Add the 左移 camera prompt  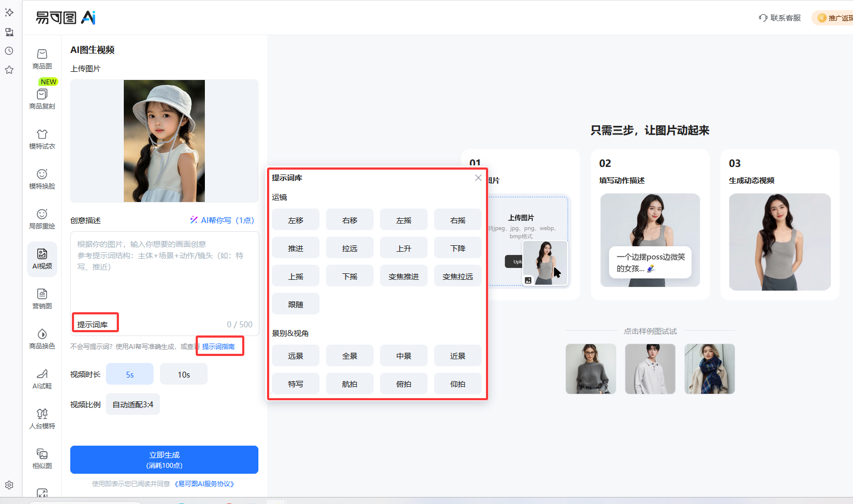(x=296, y=220)
